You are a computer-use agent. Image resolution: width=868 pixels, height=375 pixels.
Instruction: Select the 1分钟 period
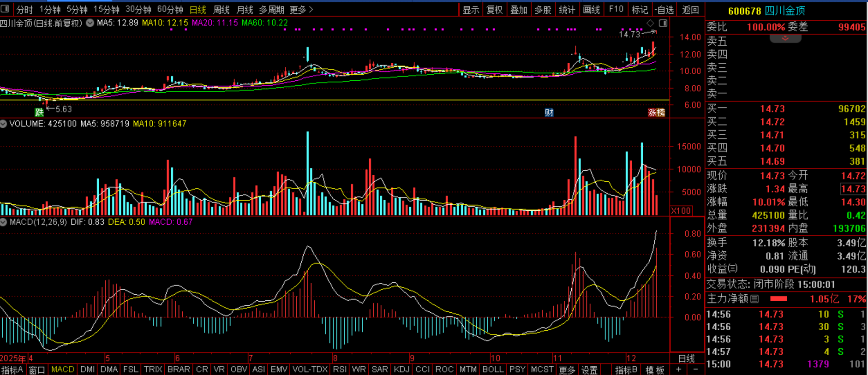(50, 9)
